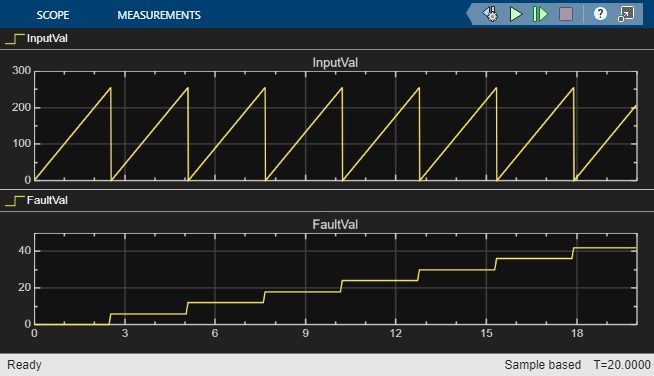Switch to the SCOPE tab
654x376 pixels.
53,15
